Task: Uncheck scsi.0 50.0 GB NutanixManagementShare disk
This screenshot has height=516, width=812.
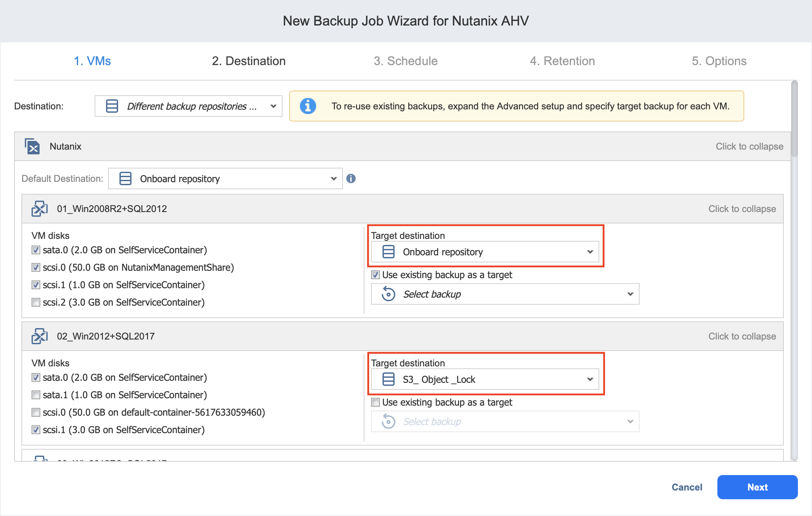Action: (x=36, y=267)
